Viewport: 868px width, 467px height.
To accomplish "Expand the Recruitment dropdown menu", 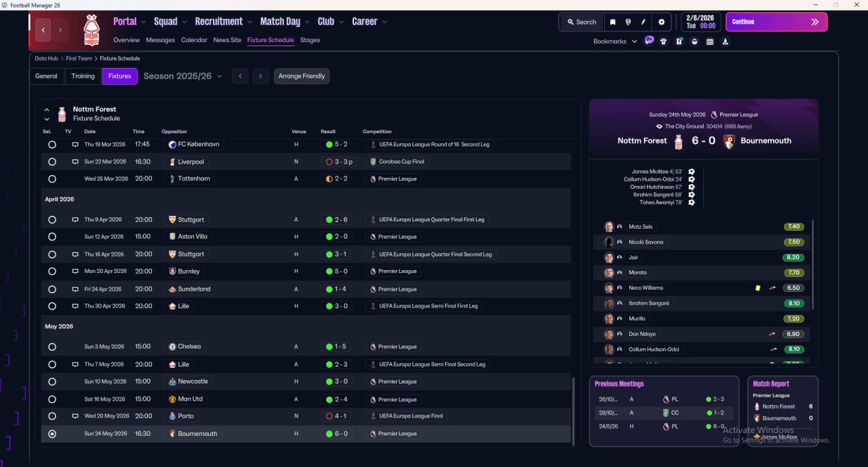I will [223, 22].
